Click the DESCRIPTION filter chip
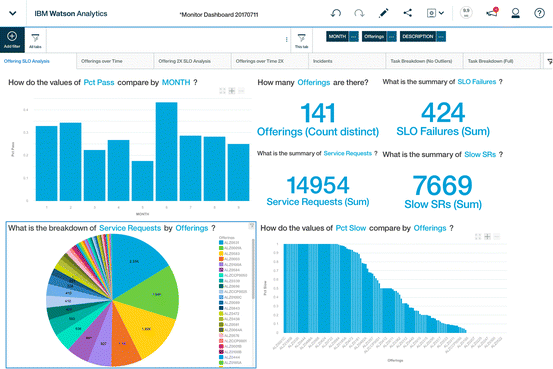553x369 pixels. point(418,36)
